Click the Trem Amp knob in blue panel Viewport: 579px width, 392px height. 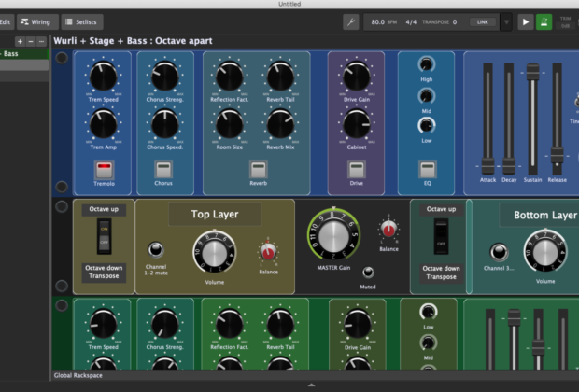point(103,123)
